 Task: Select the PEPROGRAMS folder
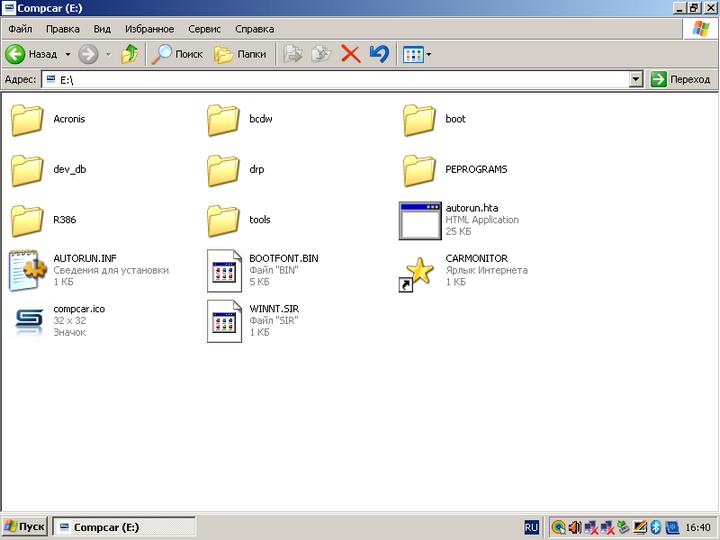click(420, 170)
